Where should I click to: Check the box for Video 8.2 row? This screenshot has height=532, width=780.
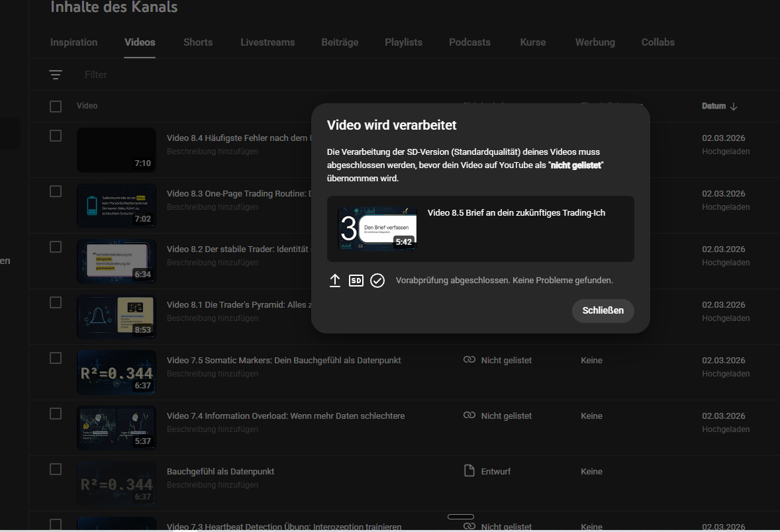click(x=56, y=247)
